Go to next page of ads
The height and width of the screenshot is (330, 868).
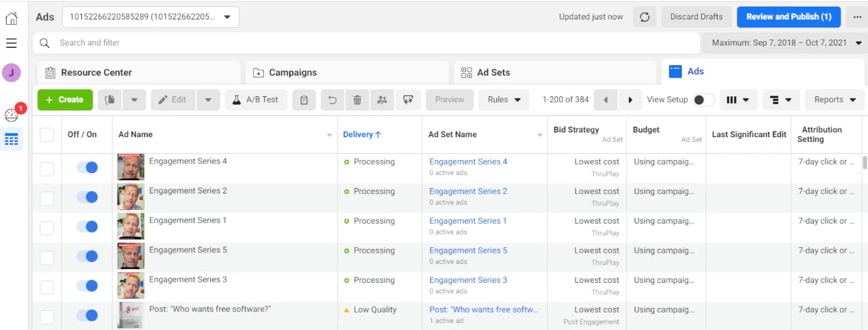[x=630, y=100]
